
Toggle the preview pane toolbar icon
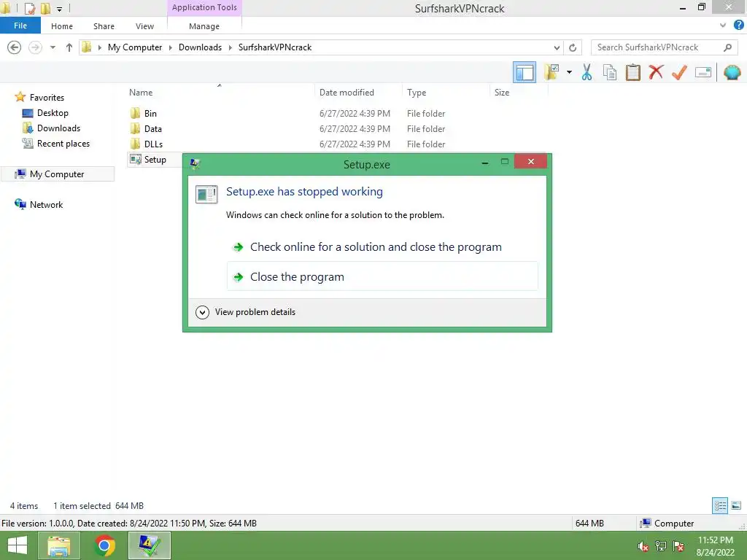524,72
